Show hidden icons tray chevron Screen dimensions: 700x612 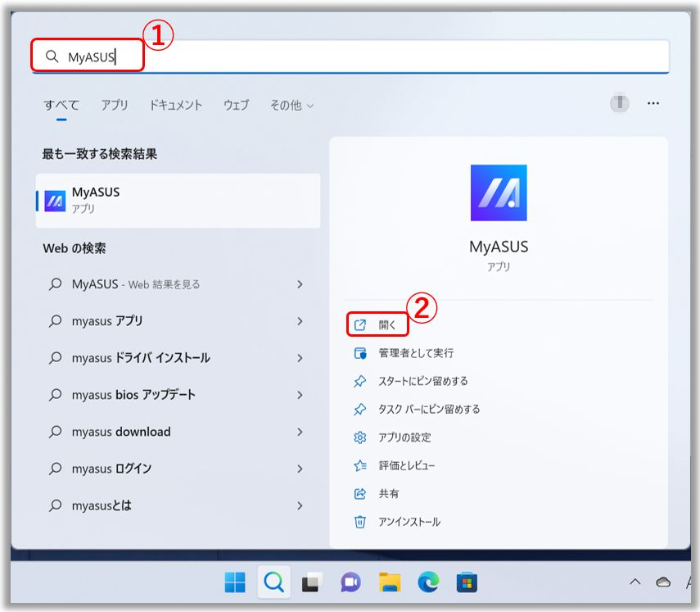[635, 582]
